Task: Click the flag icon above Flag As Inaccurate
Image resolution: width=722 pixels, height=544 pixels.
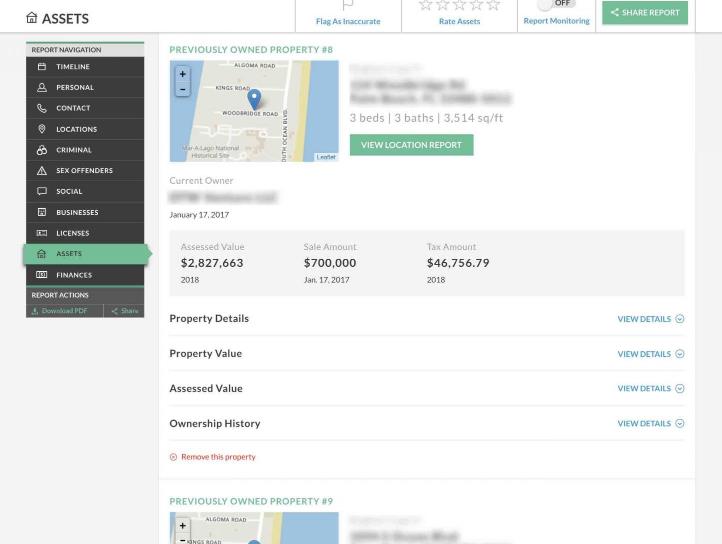Action: coord(348,5)
